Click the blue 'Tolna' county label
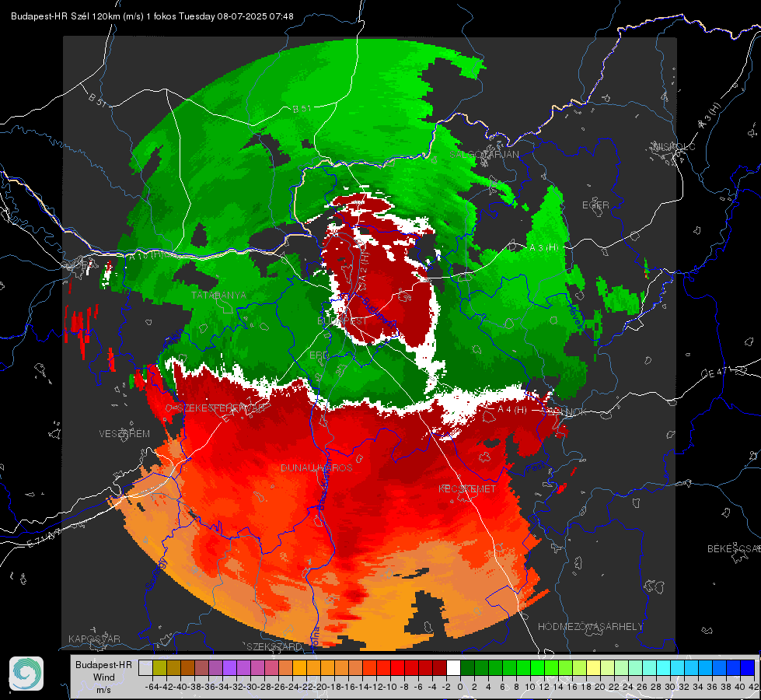Viewport: 761px width, 700px height. pos(316,637)
